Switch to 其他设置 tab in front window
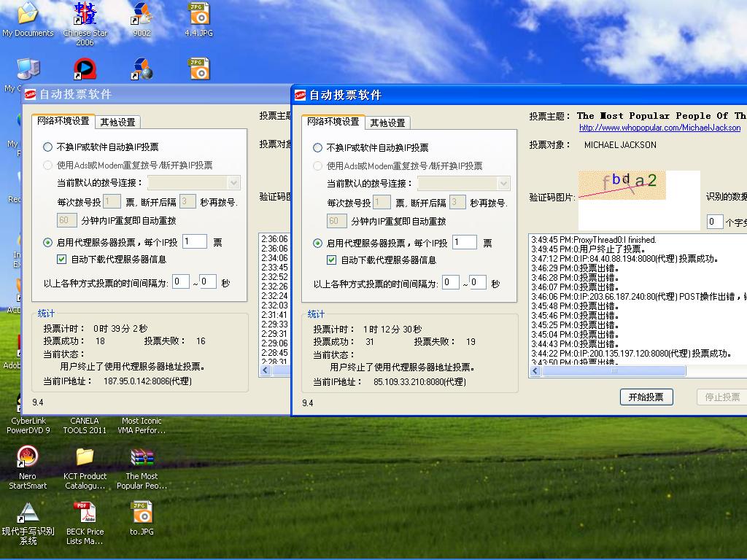Image resolution: width=747 pixels, height=560 pixels. tap(387, 122)
